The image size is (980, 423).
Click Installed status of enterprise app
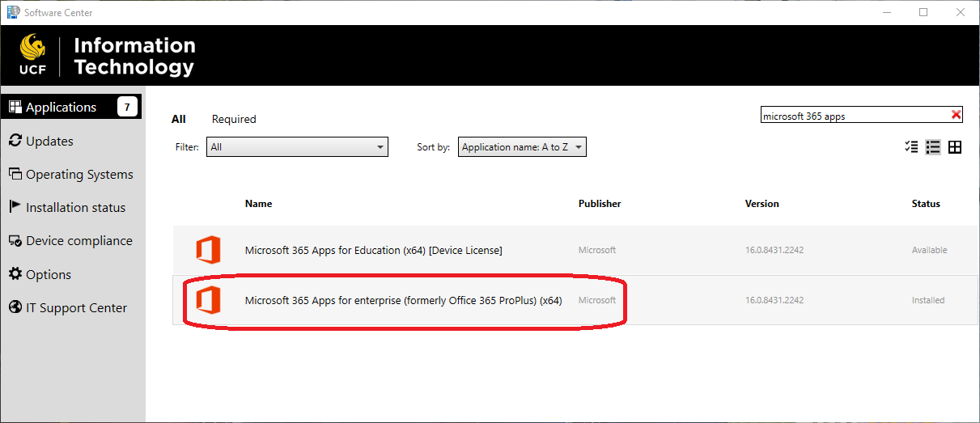pos(928,300)
